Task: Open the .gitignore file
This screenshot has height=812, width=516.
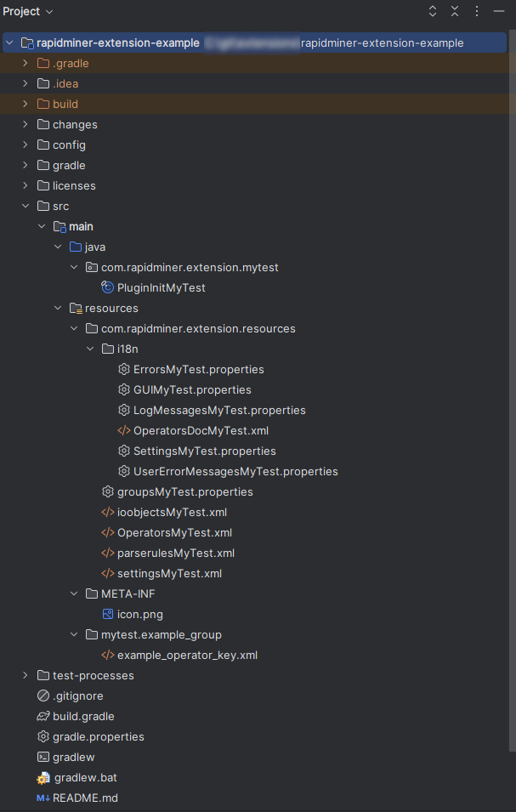Action: tap(78, 696)
